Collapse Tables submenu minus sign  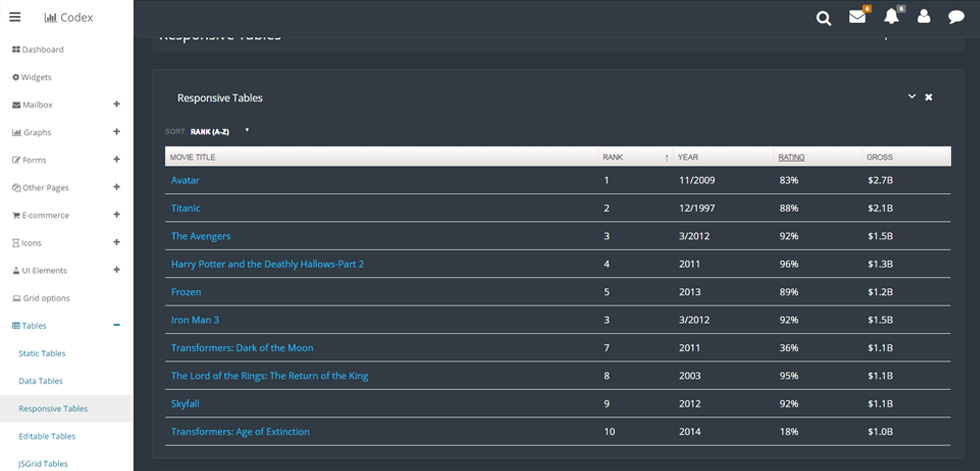116,325
